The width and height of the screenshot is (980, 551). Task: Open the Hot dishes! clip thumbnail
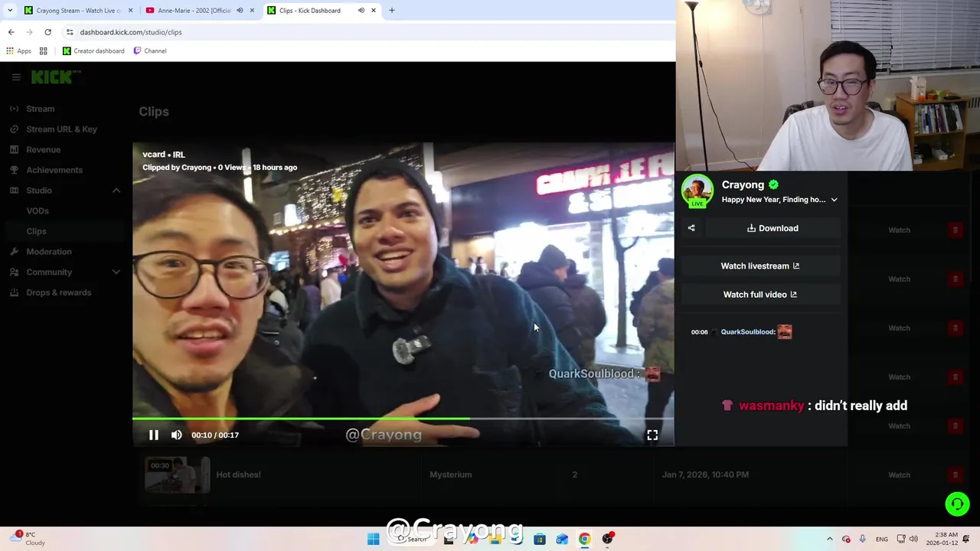tap(178, 474)
